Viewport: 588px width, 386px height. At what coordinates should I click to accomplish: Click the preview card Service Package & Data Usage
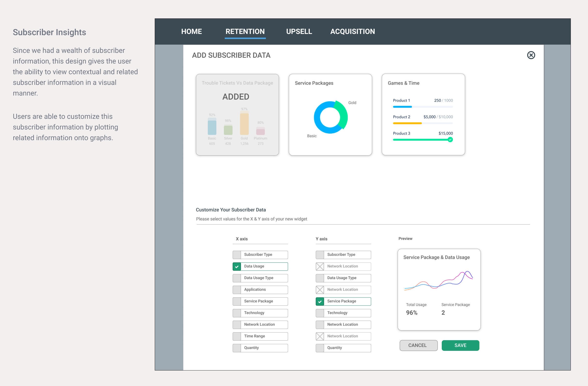pos(439,289)
